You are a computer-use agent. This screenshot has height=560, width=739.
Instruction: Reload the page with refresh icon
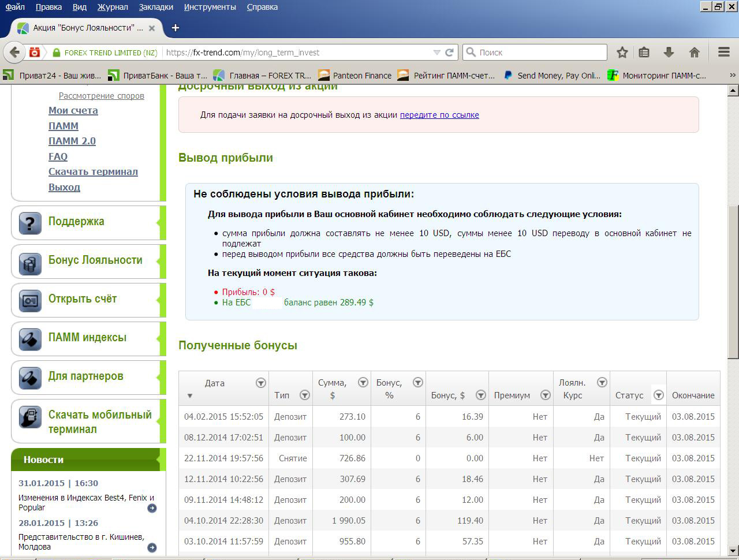click(x=449, y=53)
